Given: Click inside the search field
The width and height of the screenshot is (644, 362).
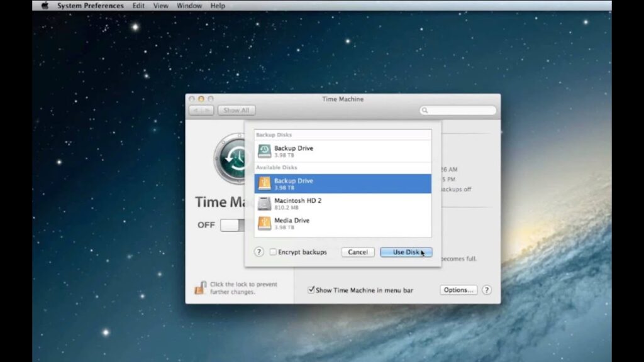Looking at the screenshot, I should tap(459, 110).
